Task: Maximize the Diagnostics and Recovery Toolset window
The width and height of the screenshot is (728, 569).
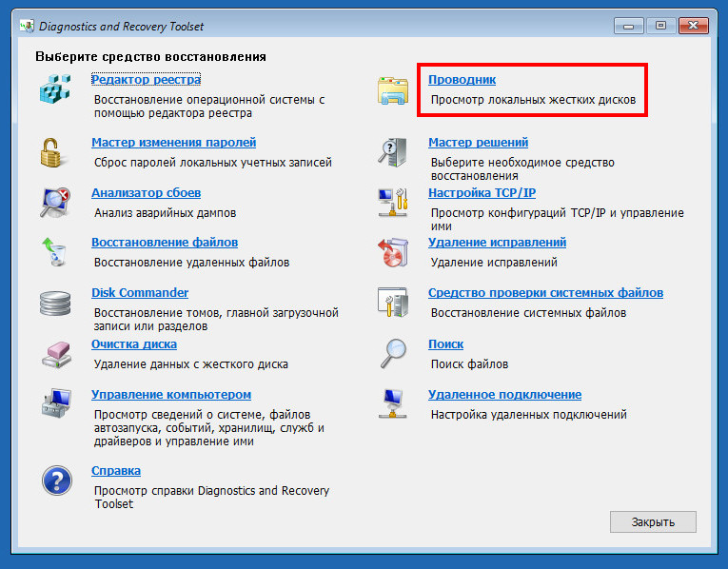Action: tap(660, 26)
